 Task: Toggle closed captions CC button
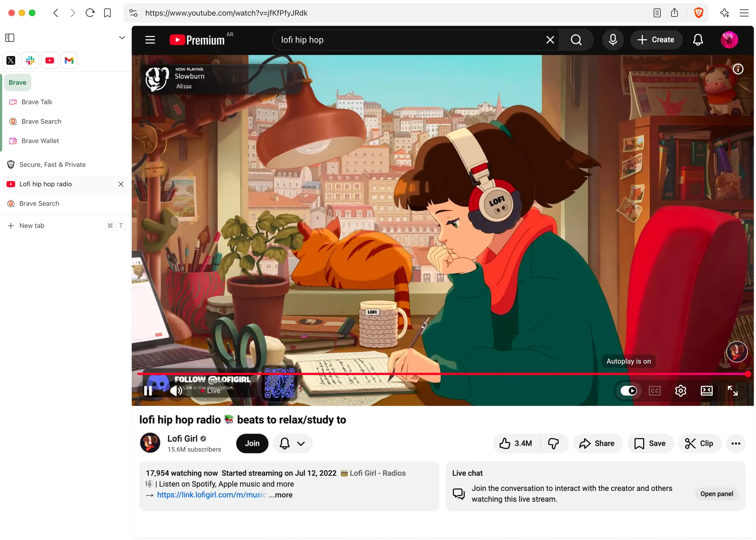654,390
